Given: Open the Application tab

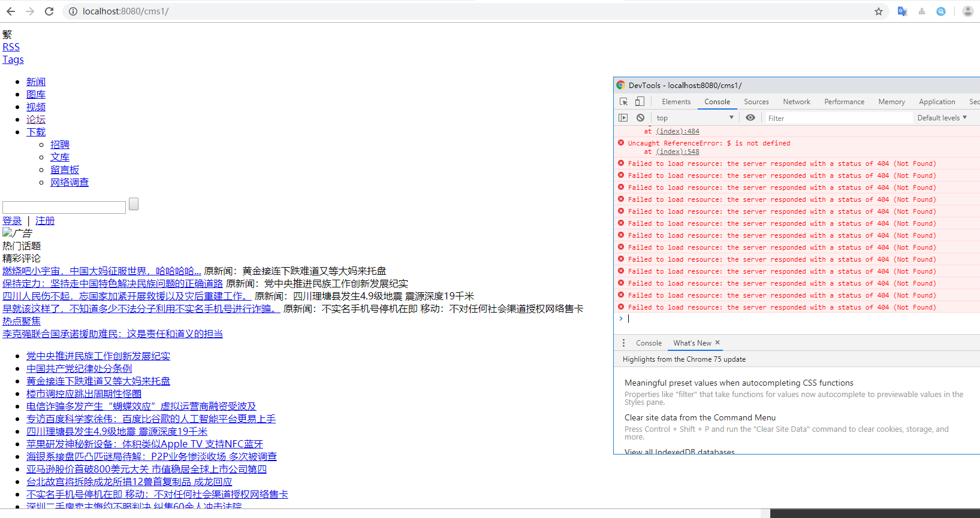Looking at the screenshot, I should pos(937,102).
